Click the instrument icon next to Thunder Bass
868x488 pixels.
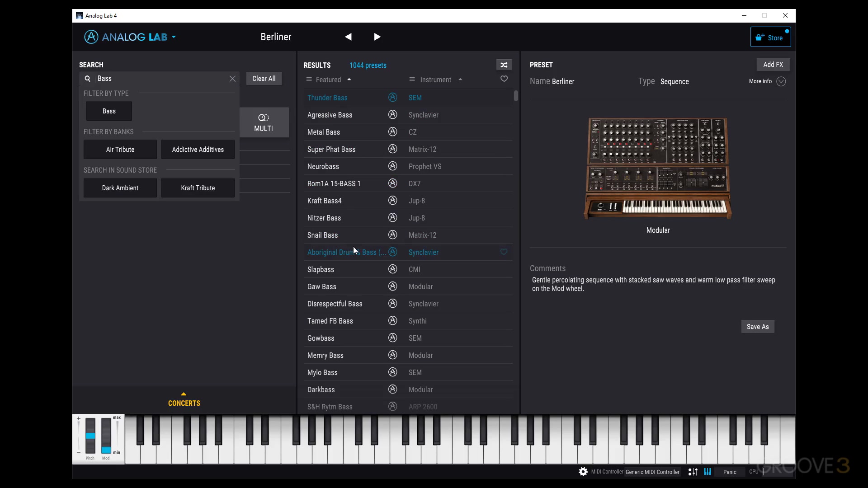[x=392, y=97]
